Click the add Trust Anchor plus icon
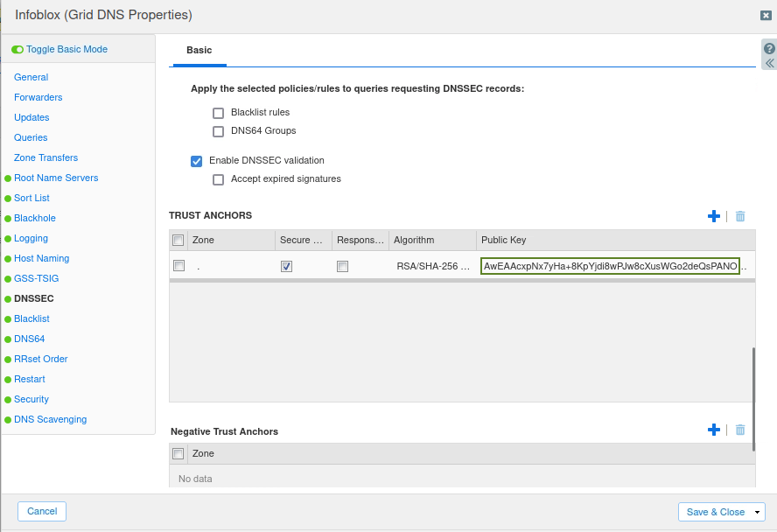 point(713,216)
